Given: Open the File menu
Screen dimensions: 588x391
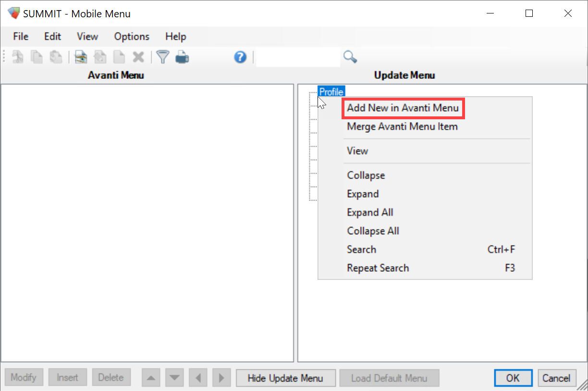Looking at the screenshot, I should click(x=21, y=37).
